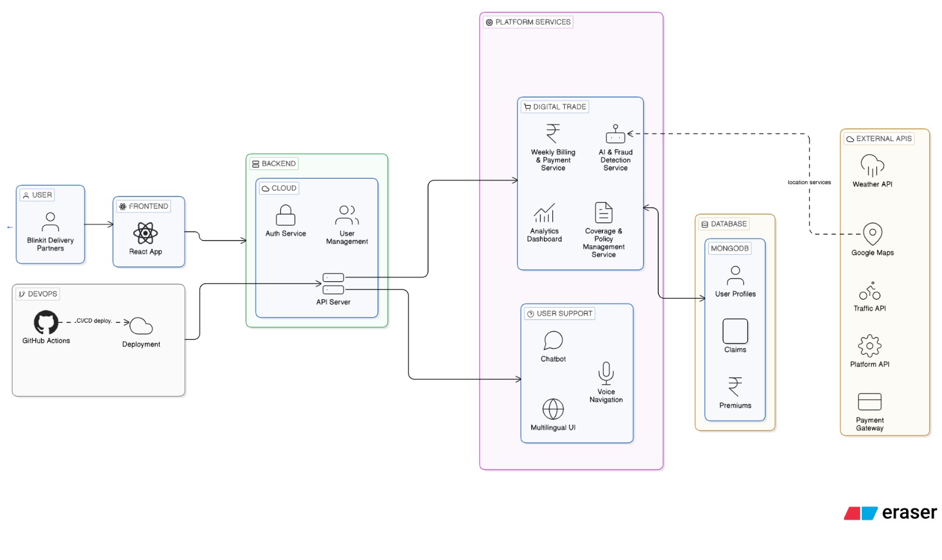Select the DEVOPS group label
Image resolution: width=942 pixels, height=560 pixels.
click(38, 294)
